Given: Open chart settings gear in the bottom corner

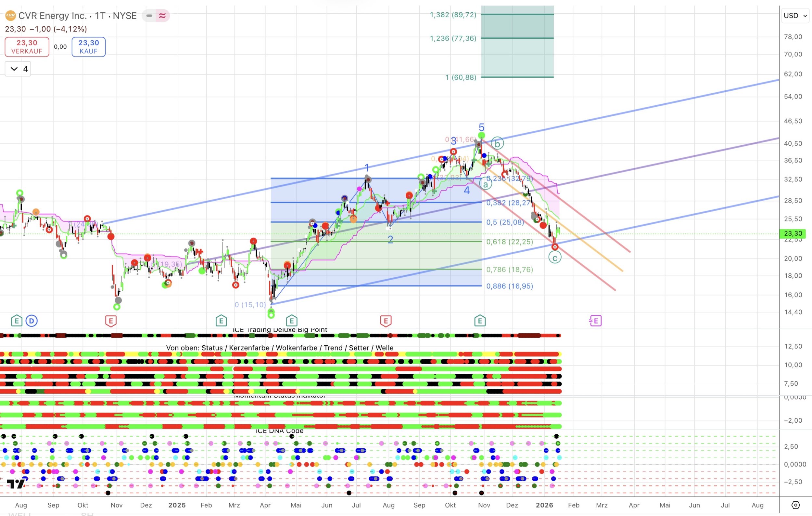Looking at the screenshot, I should 795,505.
